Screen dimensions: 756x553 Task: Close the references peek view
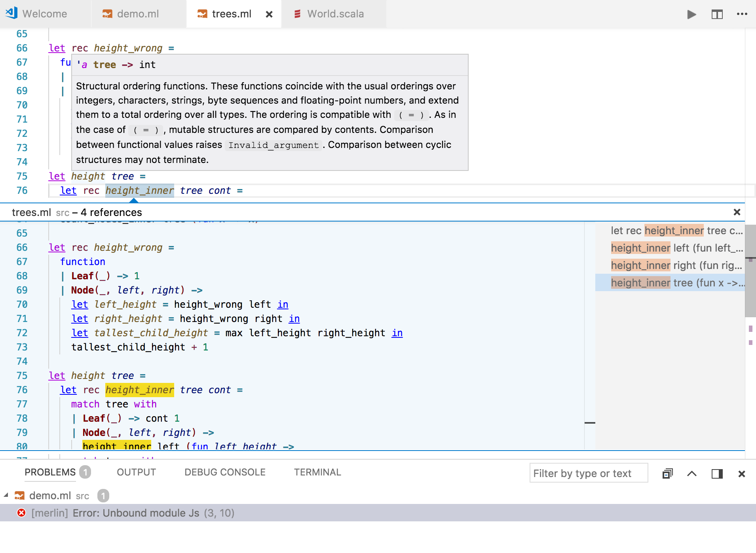pos(737,212)
